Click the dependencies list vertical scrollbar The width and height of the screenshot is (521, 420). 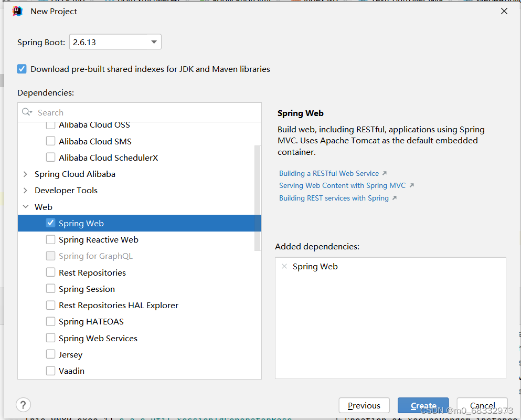258,198
